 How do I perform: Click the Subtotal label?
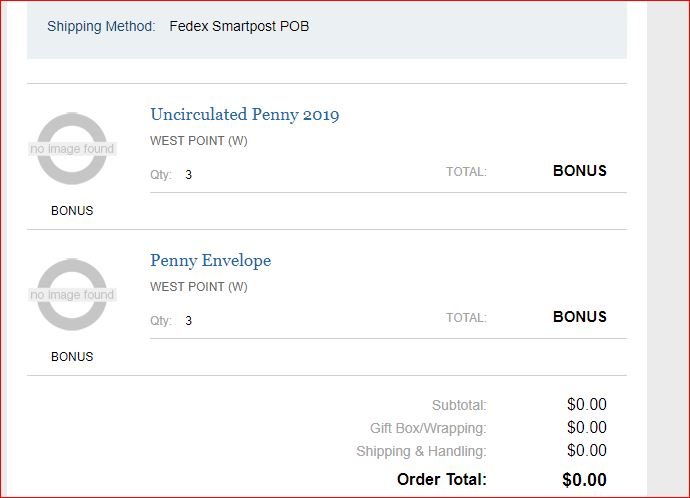coord(459,405)
